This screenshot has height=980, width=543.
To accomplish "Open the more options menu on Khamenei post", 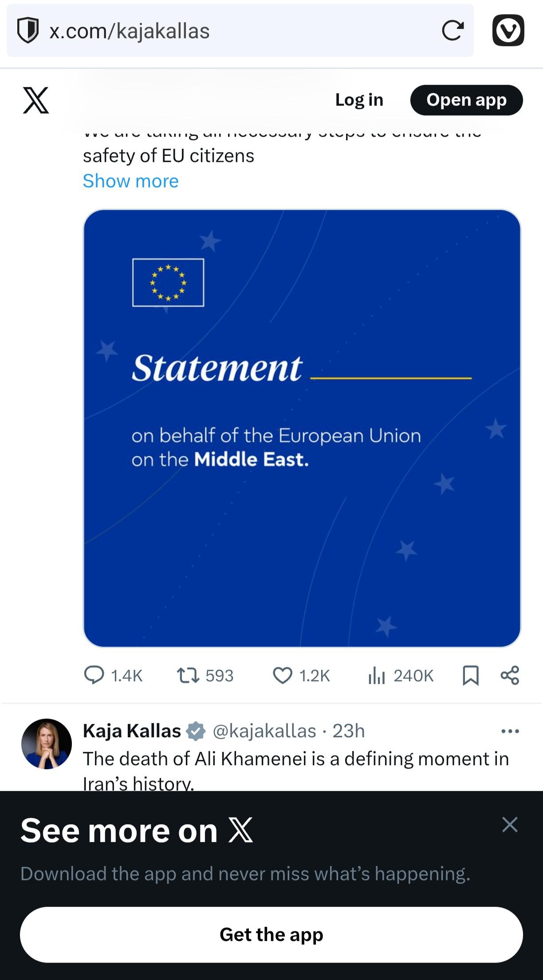I will pos(510,731).
